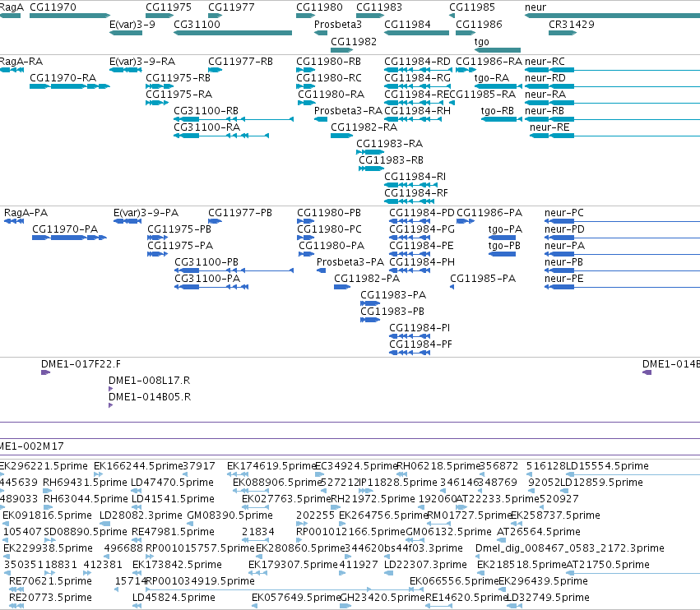This screenshot has width=700, height=610.
Task: Click protein CG11985-PA label
Action: coord(483,279)
